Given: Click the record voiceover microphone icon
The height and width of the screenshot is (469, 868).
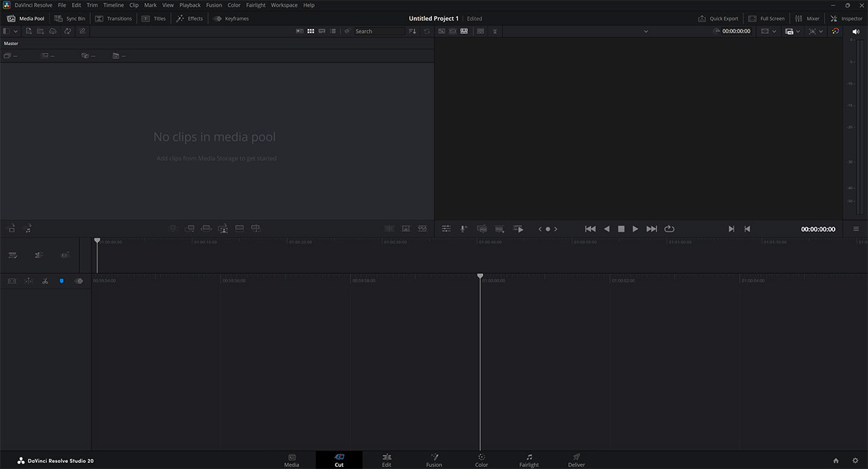Looking at the screenshot, I should click(x=464, y=229).
